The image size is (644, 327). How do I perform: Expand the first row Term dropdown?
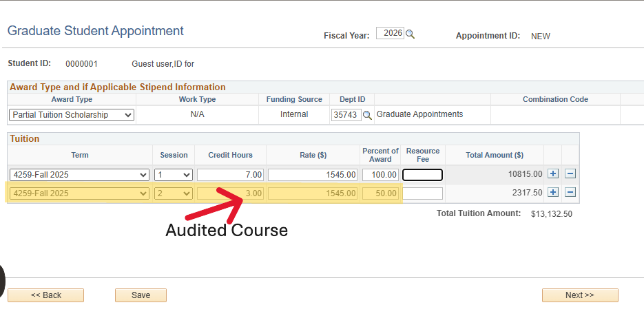click(79, 175)
